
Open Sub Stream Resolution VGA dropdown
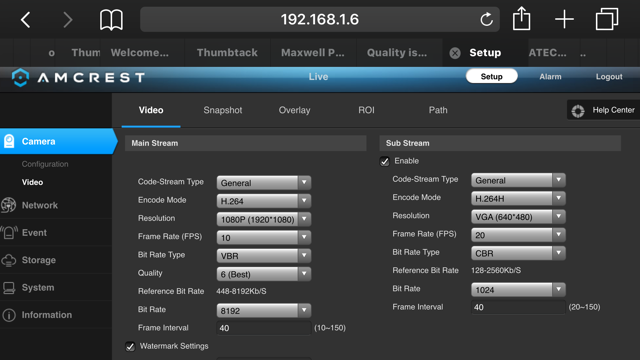pyautogui.click(x=518, y=216)
